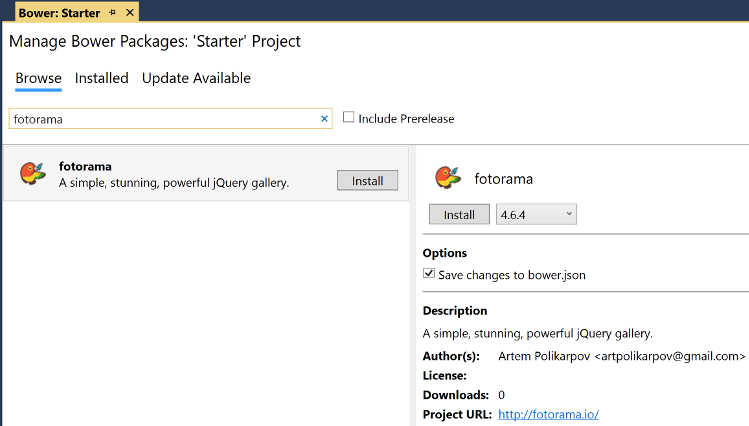Open the fotorama.io project URL

pos(548,414)
